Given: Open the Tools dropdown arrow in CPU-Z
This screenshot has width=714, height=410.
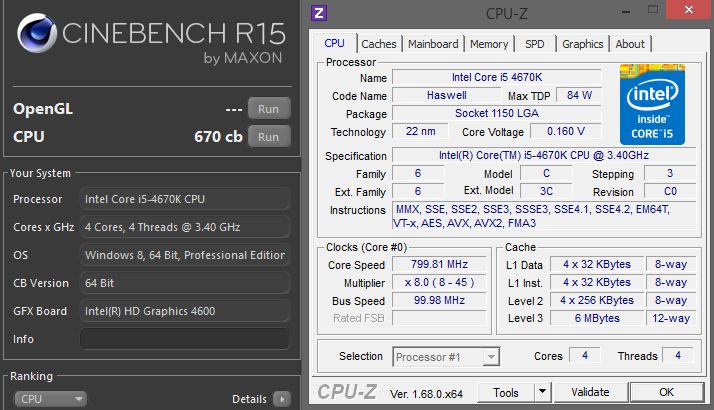Looking at the screenshot, I should click(x=542, y=392).
